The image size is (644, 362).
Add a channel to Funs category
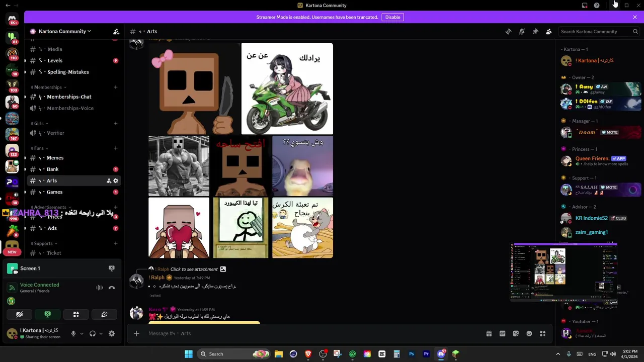[116, 148]
